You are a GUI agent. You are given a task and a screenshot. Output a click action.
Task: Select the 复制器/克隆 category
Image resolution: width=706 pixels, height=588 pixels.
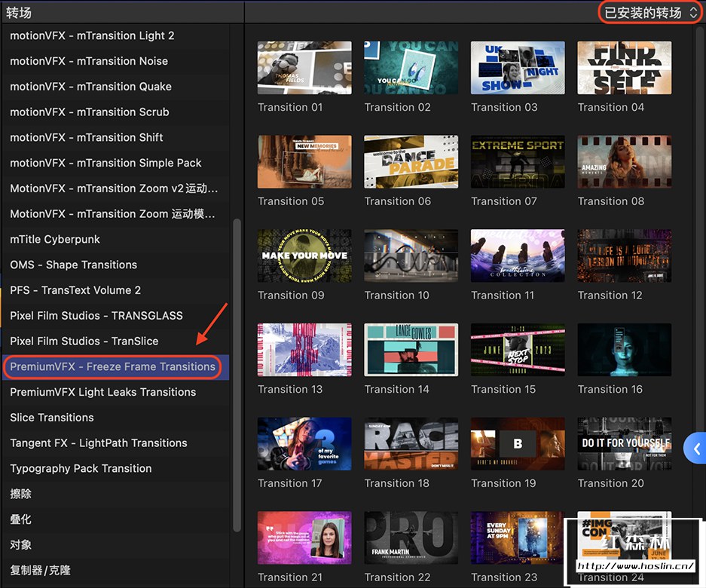tap(115, 571)
